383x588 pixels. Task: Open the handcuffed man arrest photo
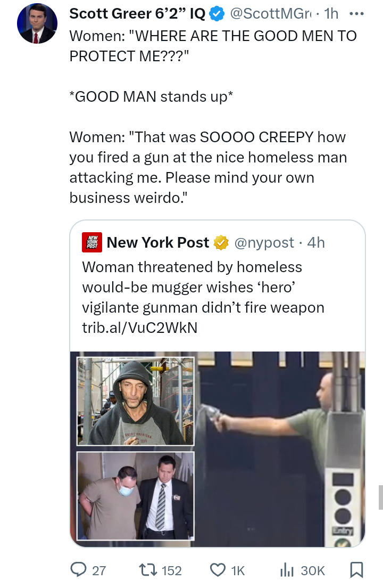click(x=136, y=496)
